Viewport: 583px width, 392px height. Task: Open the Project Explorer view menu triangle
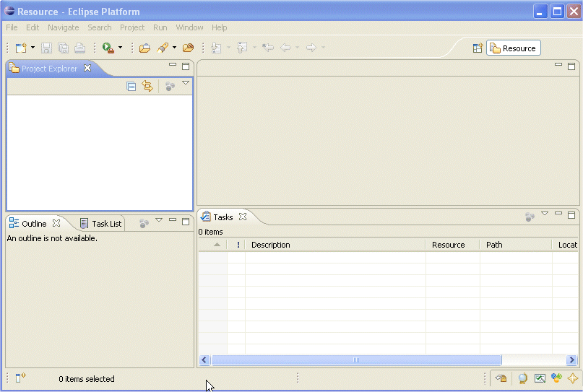coord(186,83)
